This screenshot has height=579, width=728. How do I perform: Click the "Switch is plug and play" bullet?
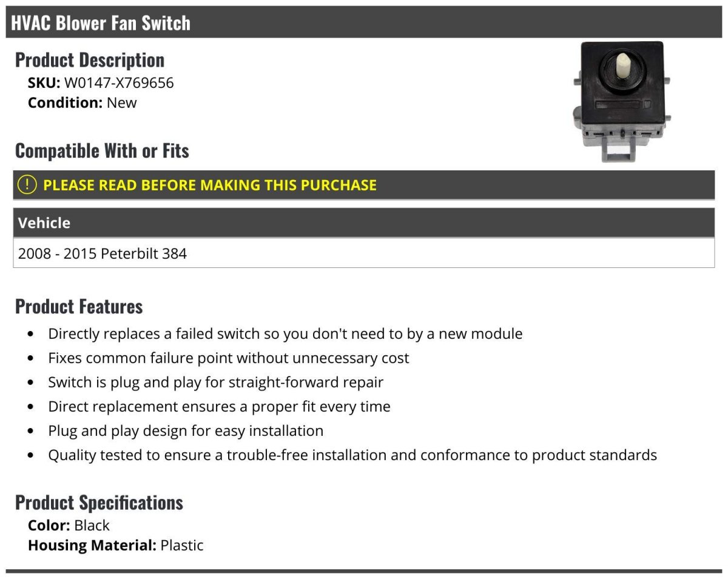216,382
